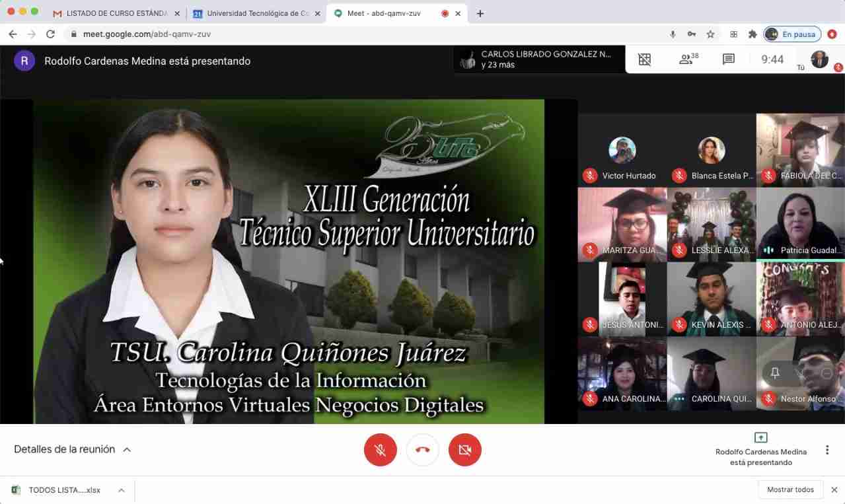Open Chrome extensions puzzle icon
This screenshot has width=845, height=504.
(x=753, y=34)
